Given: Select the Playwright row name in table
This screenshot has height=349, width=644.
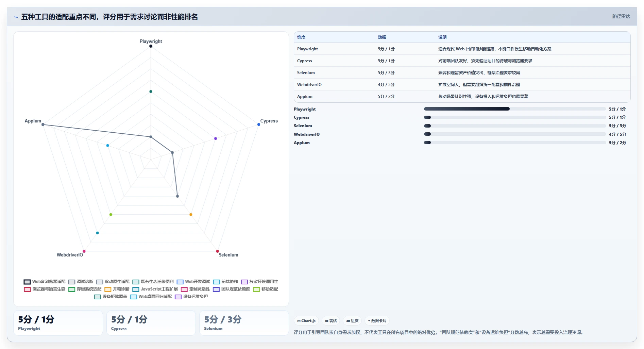Looking at the screenshot, I should [x=307, y=49].
